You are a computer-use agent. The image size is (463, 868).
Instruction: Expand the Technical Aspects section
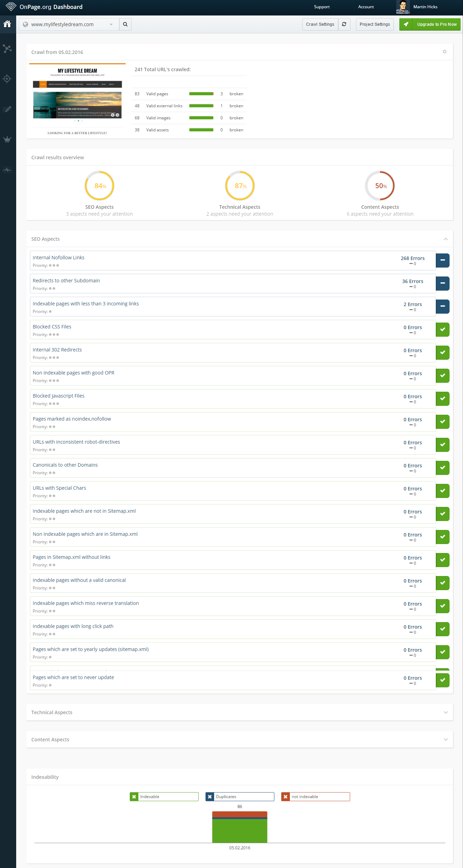point(445,712)
